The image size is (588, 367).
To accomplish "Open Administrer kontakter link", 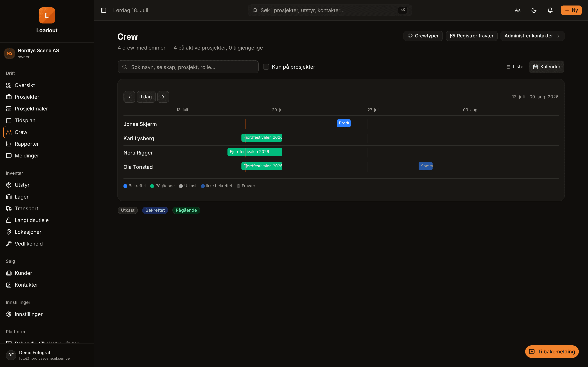I will (x=532, y=36).
